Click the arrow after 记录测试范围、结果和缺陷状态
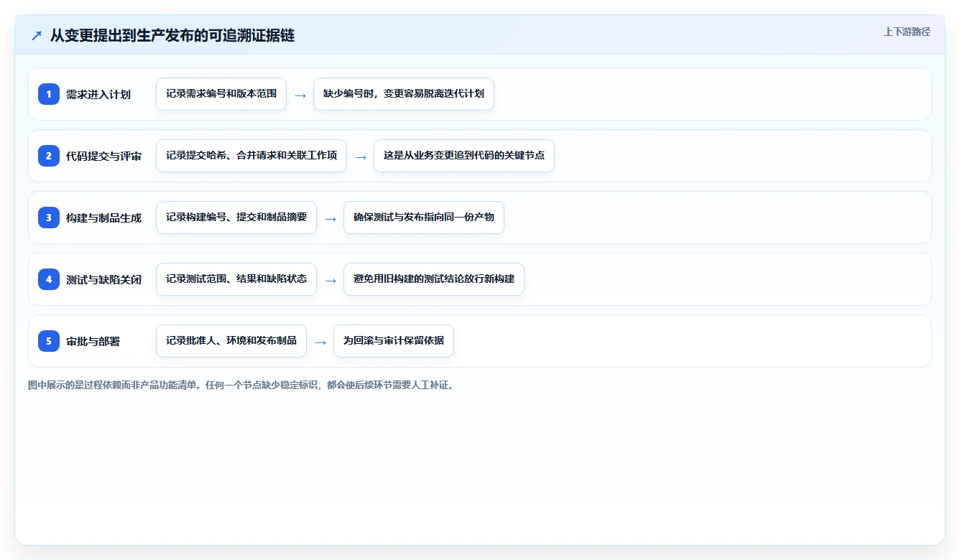Screen dimensions: 960x560 point(331,280)
